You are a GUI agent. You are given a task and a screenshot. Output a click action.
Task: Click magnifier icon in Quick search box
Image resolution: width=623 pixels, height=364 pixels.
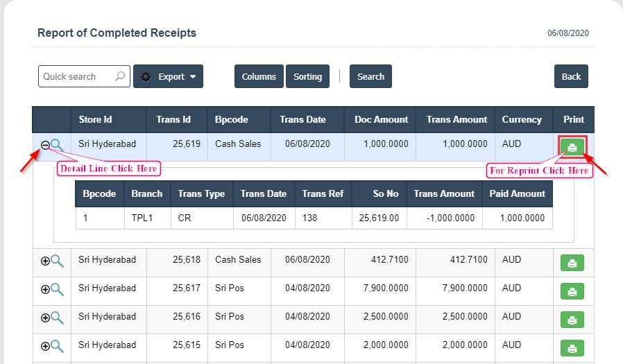click(121, 77)
